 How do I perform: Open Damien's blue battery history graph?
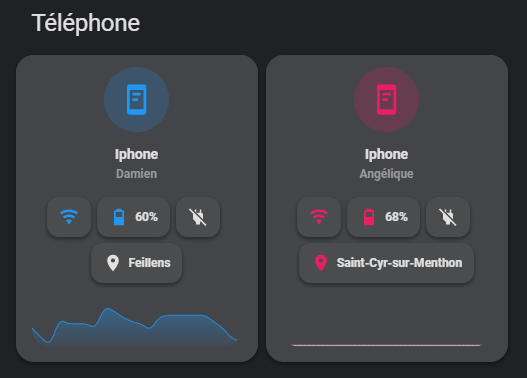click(x=134, y=327)
